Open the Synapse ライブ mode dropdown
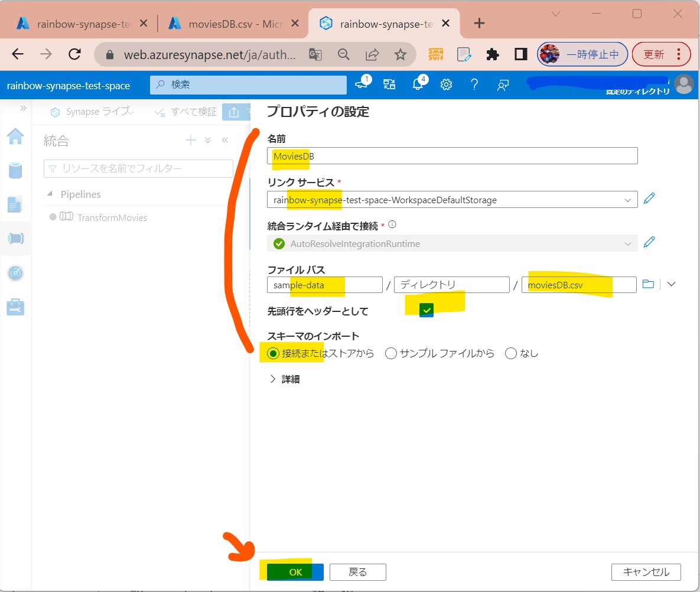The width and height of the screenshot is (700, 592). [92, 112]
